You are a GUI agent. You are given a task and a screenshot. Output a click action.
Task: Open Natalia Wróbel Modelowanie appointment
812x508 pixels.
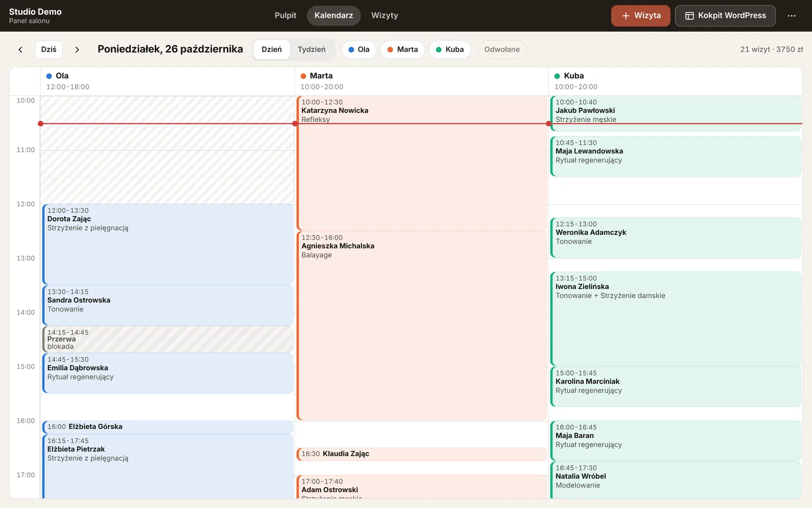[x=676, y=480]
